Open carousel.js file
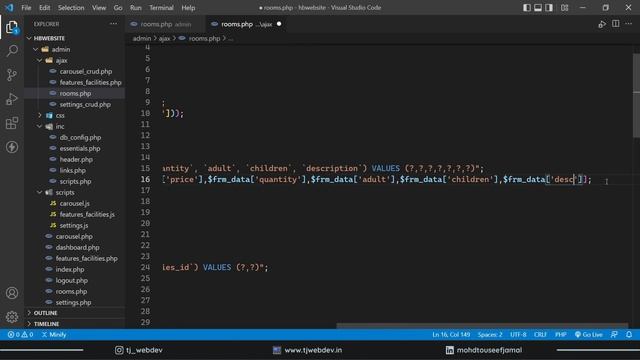 74,203
